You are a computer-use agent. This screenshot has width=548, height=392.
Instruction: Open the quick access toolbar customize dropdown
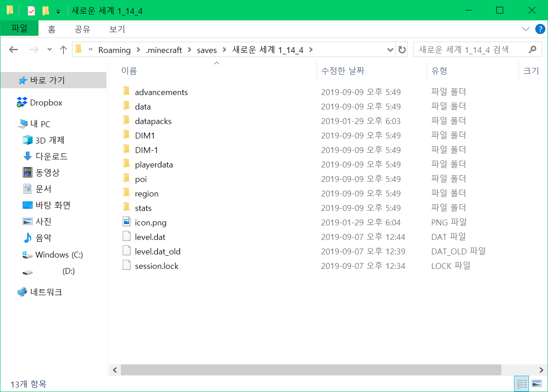pos(58,11)
